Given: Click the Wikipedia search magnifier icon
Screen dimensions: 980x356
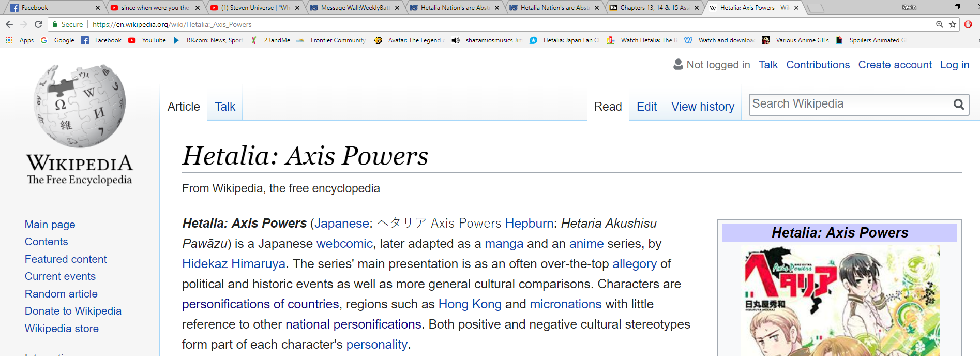Looking at the screenshot, I should pos(958,105).
